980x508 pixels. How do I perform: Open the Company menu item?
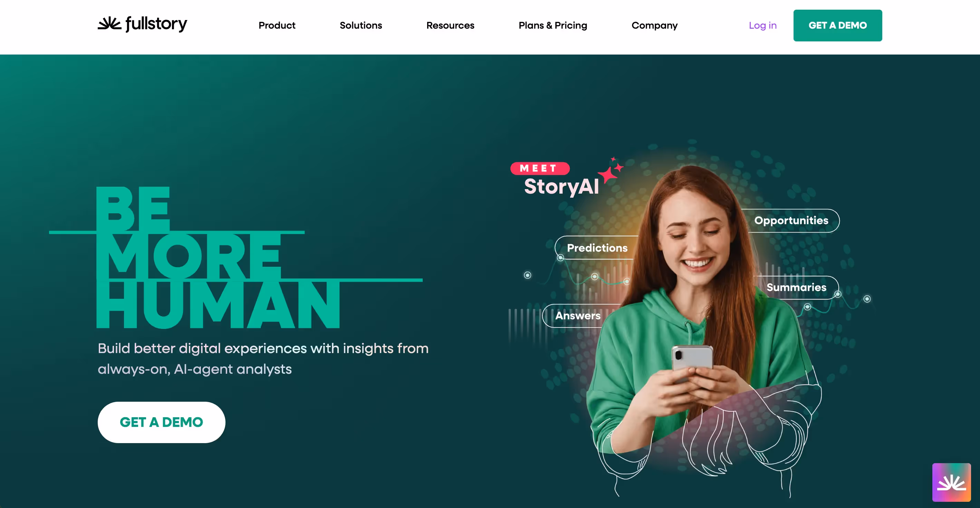pos(654,26)
